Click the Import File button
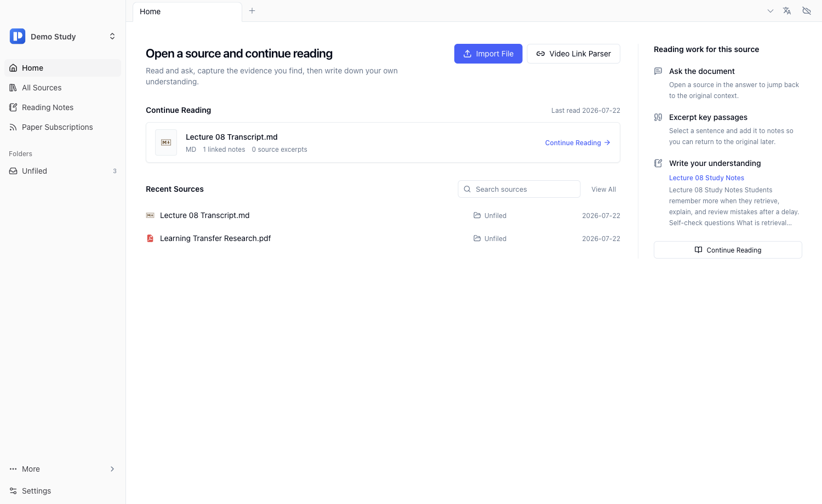The width and height of the screenshot is (822, 504). pos(488,54)
